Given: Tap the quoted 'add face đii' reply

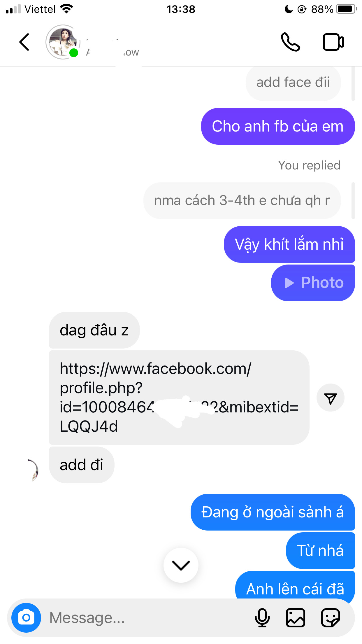Looking at the screenshot, I should (x=293, y=83).
